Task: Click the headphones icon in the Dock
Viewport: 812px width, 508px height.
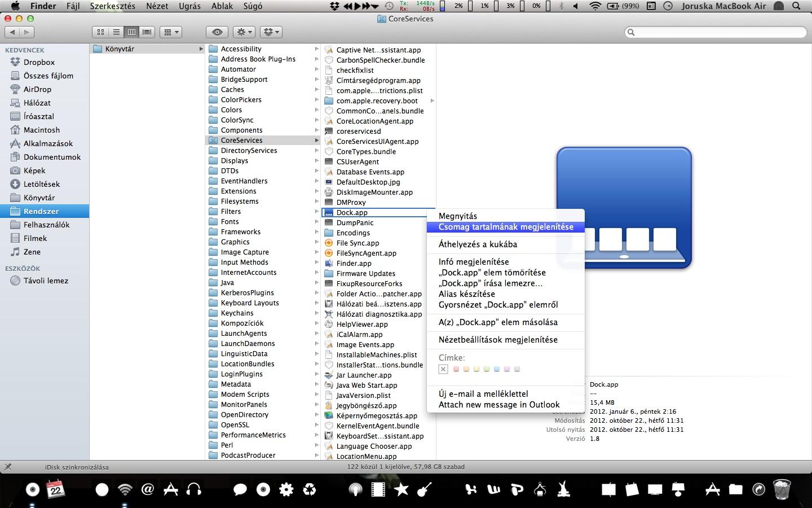Action: tap(193, 489)
